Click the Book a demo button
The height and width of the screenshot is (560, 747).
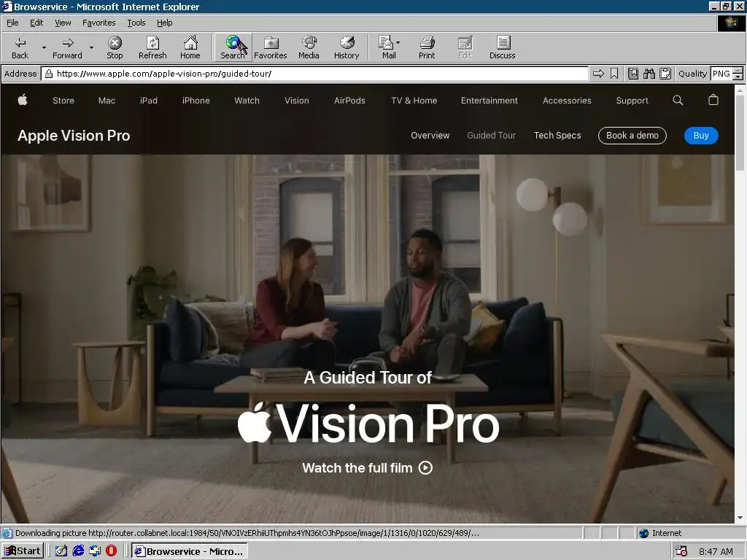[632, 135]
